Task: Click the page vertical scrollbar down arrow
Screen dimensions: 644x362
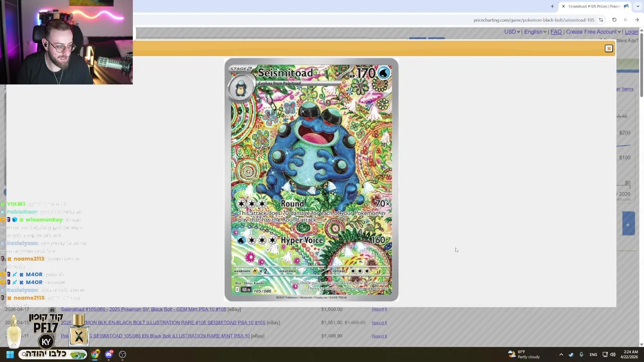Action: (641, 344)
